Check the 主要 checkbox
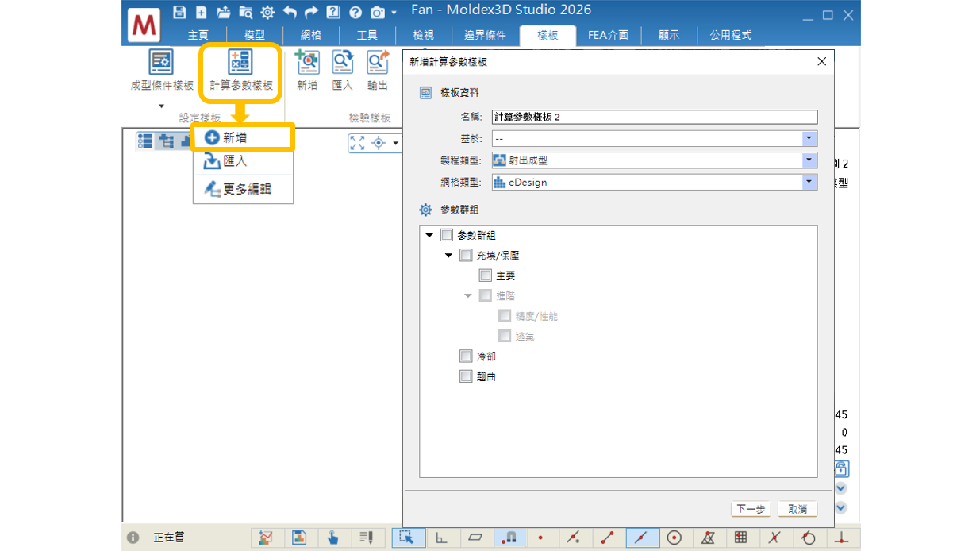The width and height of the screenshot is (980, 551). [486, 275]
